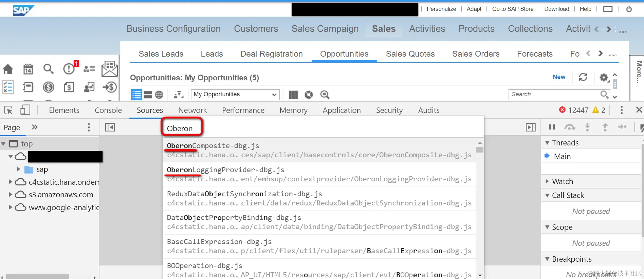Click the magnifier inside the Search box
644x279 pixels.
(604, 94)
